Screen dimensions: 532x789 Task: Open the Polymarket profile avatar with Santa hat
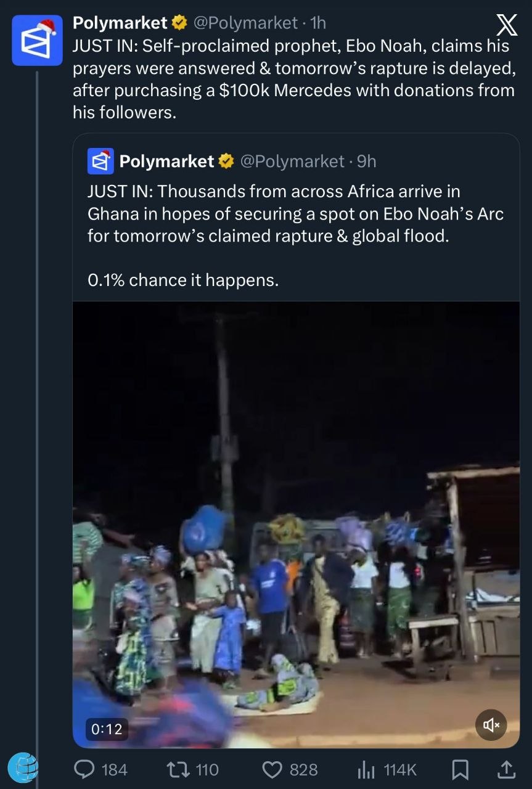[37, 41]
